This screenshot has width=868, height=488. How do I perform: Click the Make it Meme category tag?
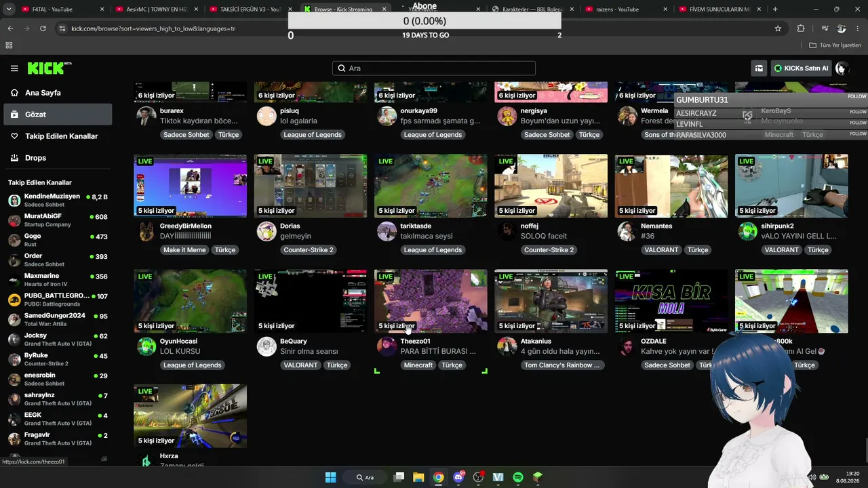184,250
